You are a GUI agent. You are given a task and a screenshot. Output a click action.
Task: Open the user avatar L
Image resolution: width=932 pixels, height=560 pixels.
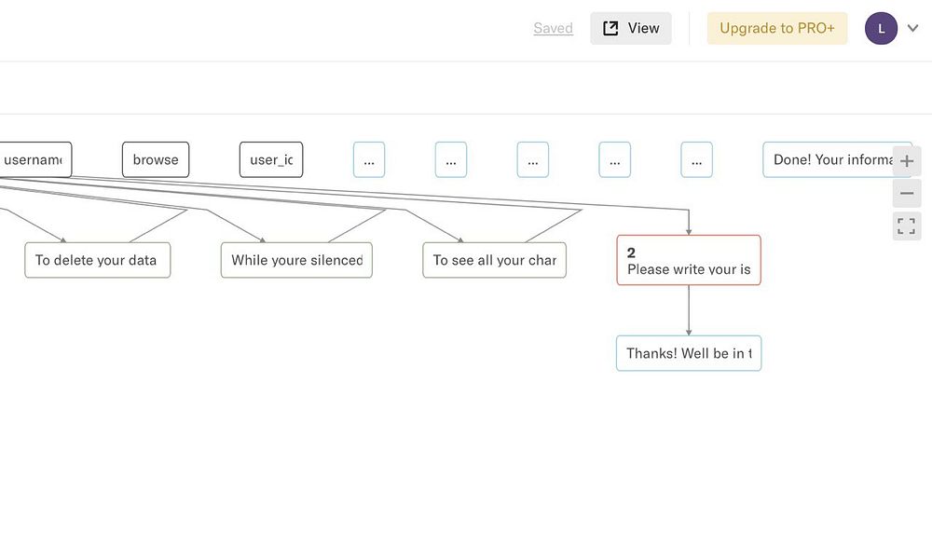click(x=881, y=28)
